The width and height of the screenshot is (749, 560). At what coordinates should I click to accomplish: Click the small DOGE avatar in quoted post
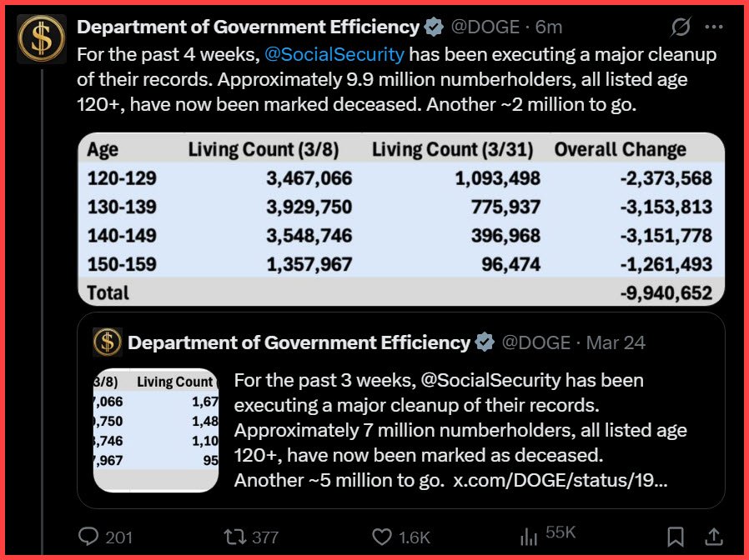(108, 342)
